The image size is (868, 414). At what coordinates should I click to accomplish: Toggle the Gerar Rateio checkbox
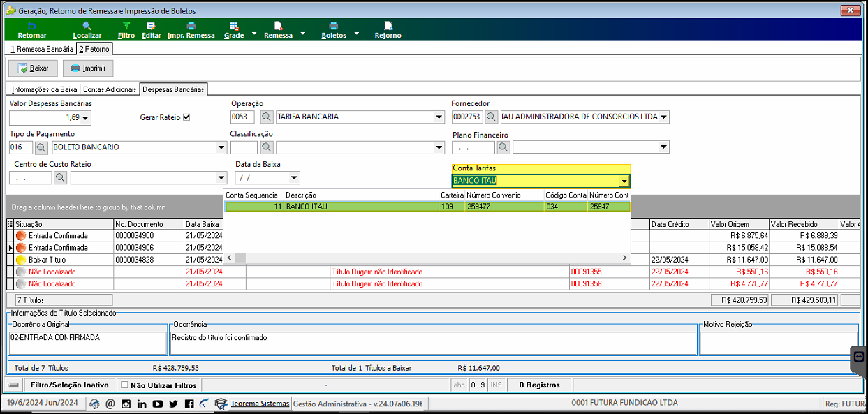(186, 117)
